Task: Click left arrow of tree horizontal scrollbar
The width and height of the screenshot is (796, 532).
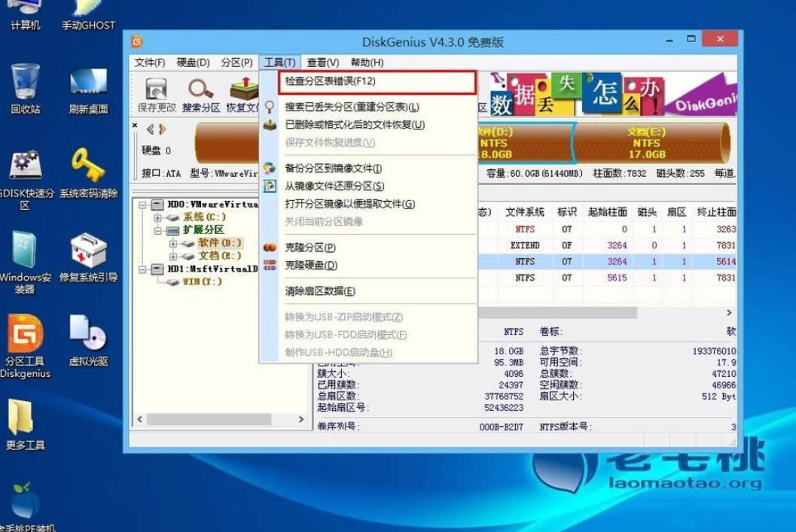Action: tap(140, 419)
